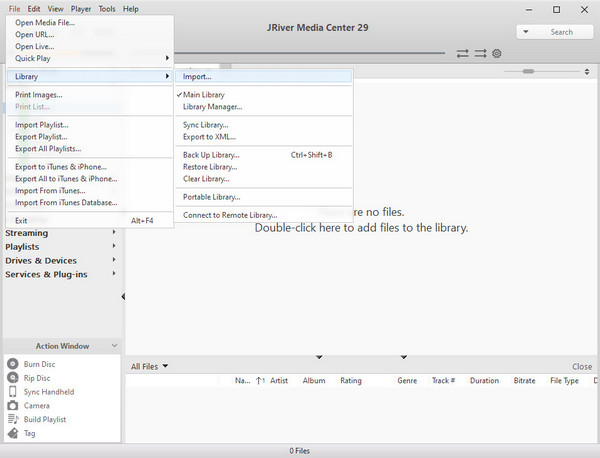Select Open Live... entry
The height and width of the screenshot is (458, 600).
pyautogui.click(x=90, y=46)
